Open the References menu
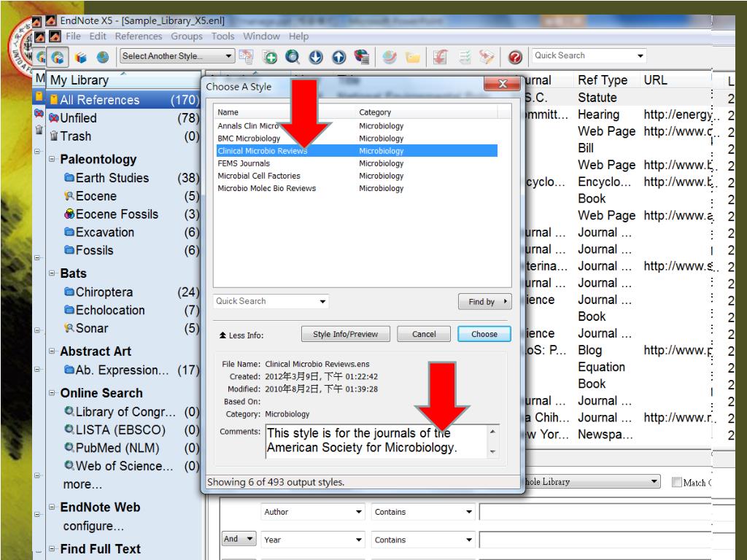Image resolution: width=747 pixels, height=560 pixels. (x=139, y=36)
